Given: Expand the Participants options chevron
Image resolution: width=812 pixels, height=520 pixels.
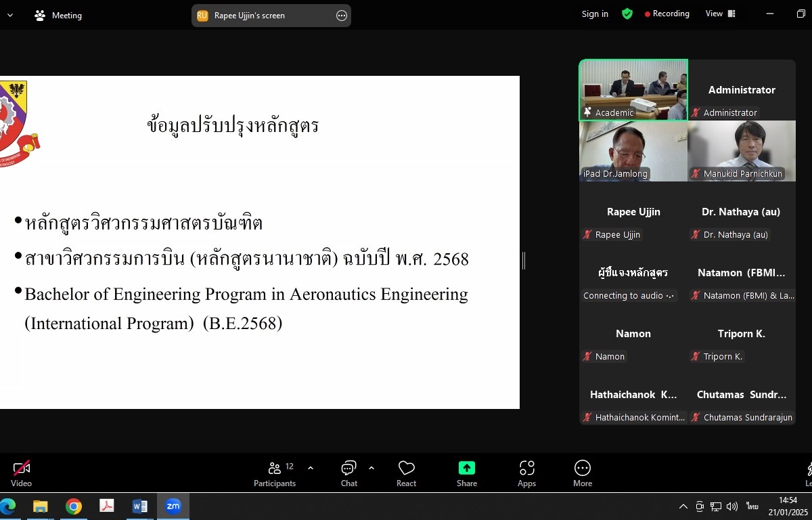Looking at the screenshot, I should 311,468.
